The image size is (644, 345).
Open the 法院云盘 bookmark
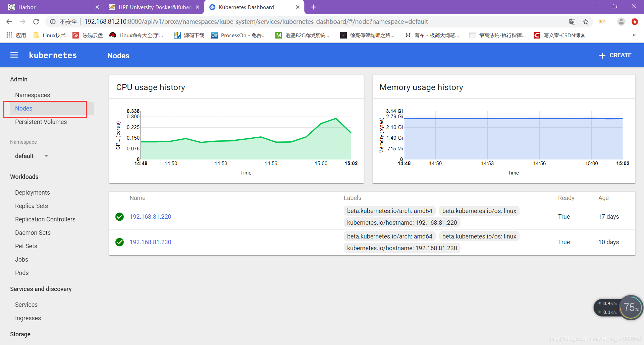88,35
